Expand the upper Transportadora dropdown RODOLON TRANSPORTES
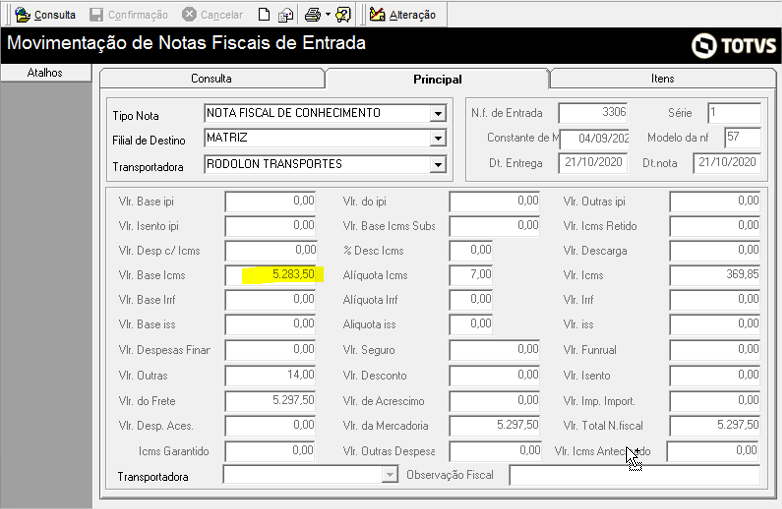Screen dimensions: 782x509 click(438, 164)
